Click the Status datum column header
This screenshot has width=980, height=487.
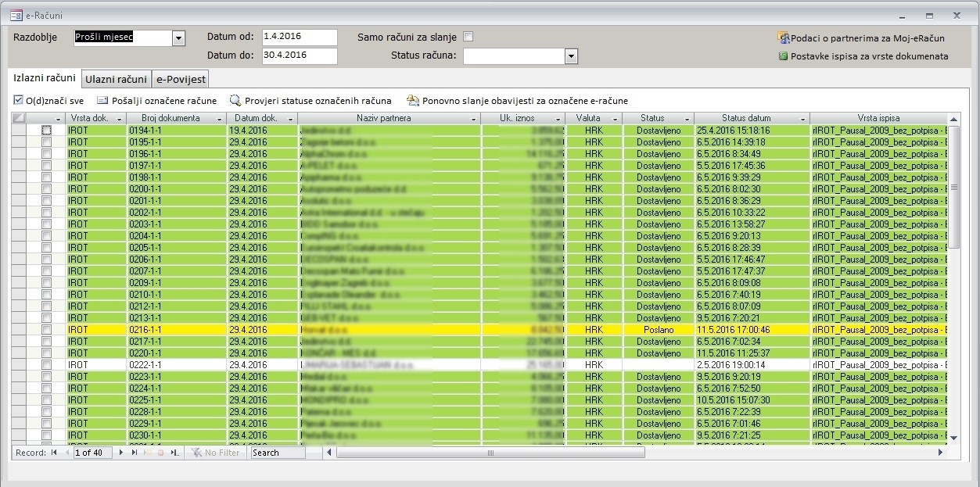(745, 118)
